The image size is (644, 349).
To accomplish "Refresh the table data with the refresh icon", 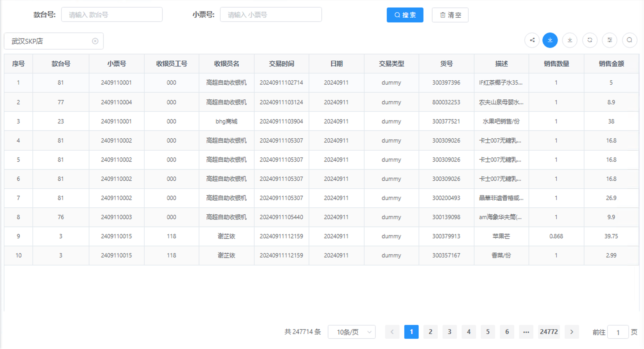I will [590, 40].
